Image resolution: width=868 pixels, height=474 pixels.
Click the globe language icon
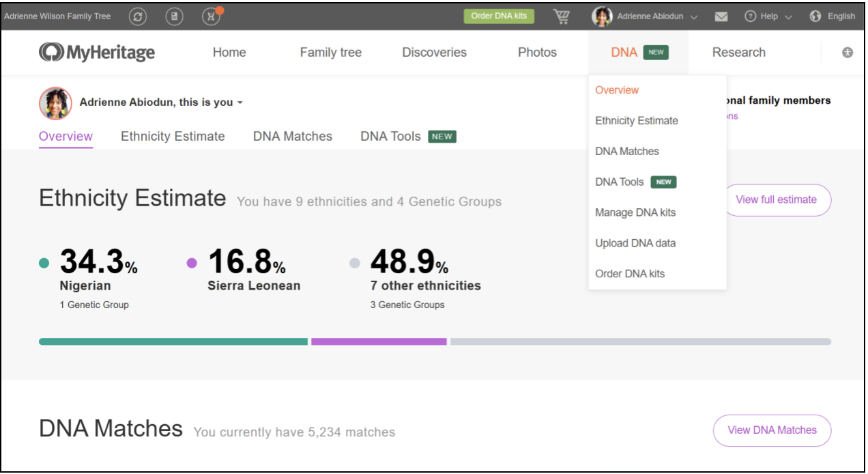point(815,16)
